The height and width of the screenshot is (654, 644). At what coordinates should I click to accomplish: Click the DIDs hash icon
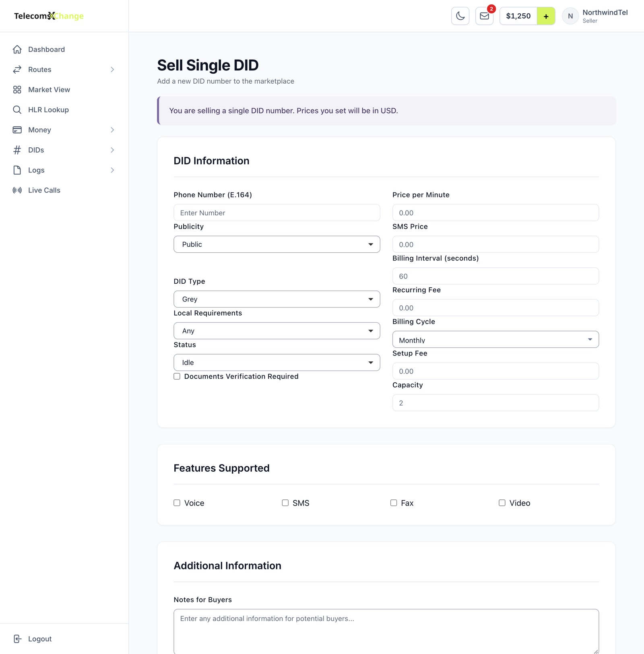[17, 150]
